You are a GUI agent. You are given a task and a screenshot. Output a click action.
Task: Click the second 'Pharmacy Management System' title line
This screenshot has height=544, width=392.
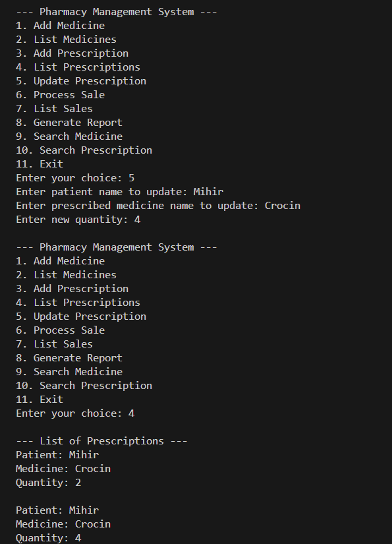(117, 247)
